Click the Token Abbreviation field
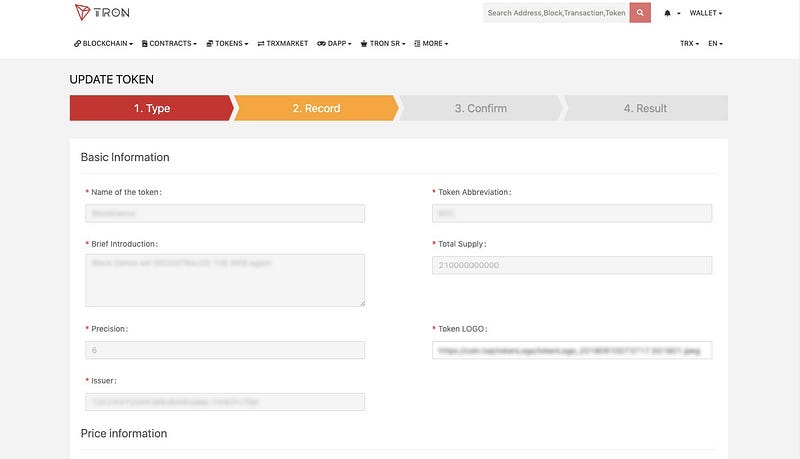Viewport: 800px width, 459px height. click(572, 213)
